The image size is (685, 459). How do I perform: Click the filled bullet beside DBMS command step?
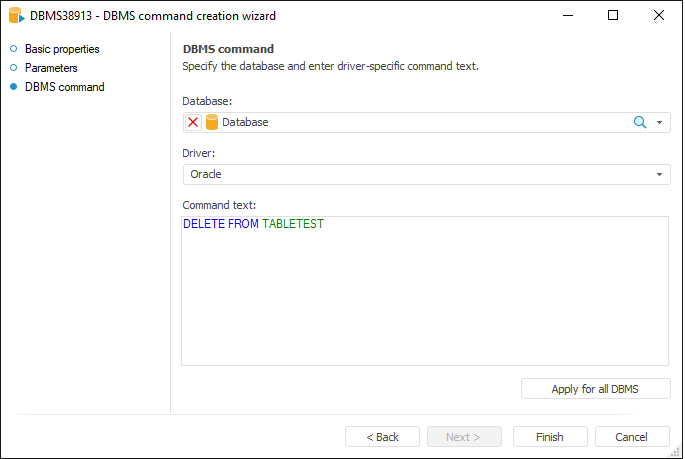(x=14, y=87)
